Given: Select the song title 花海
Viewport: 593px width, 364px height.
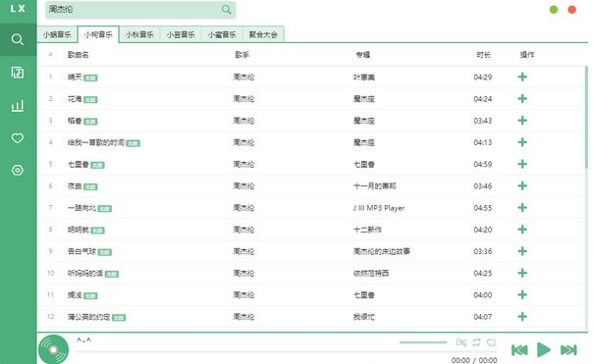Looking at the screenshot, I should pos(75,99).
